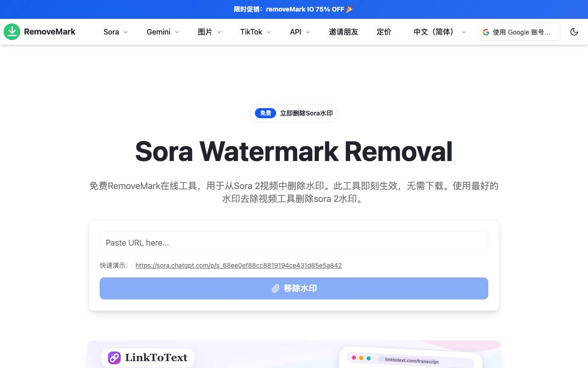Viewport: 588px width, 368px height.
Task: Click the Sora Watermark Removal heading
Action: click(x=294, y=151)
